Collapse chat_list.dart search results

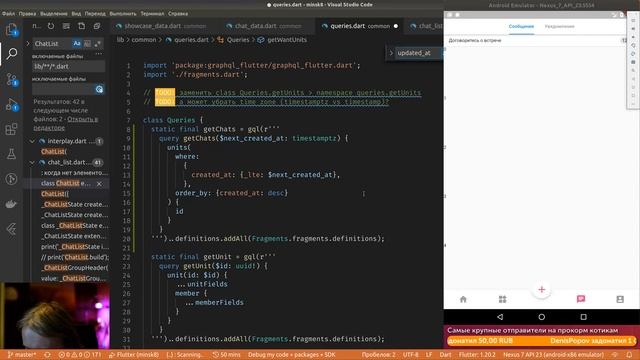point(32,162)
